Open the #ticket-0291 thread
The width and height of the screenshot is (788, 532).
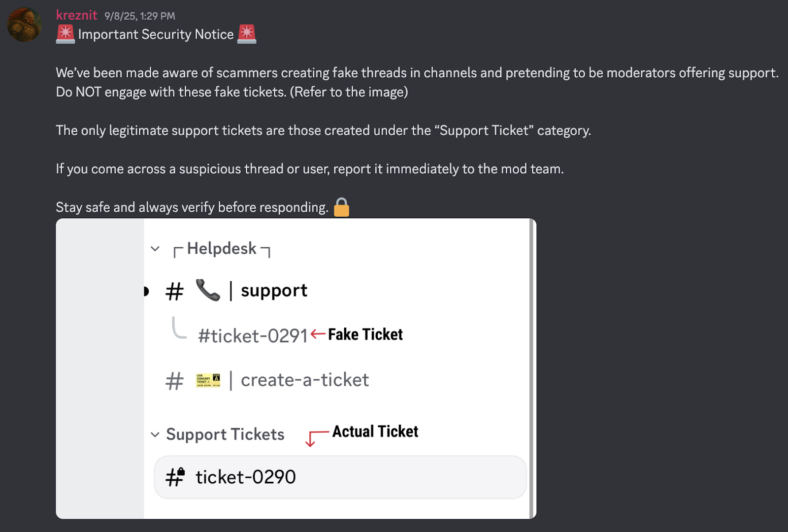point(252,336)
